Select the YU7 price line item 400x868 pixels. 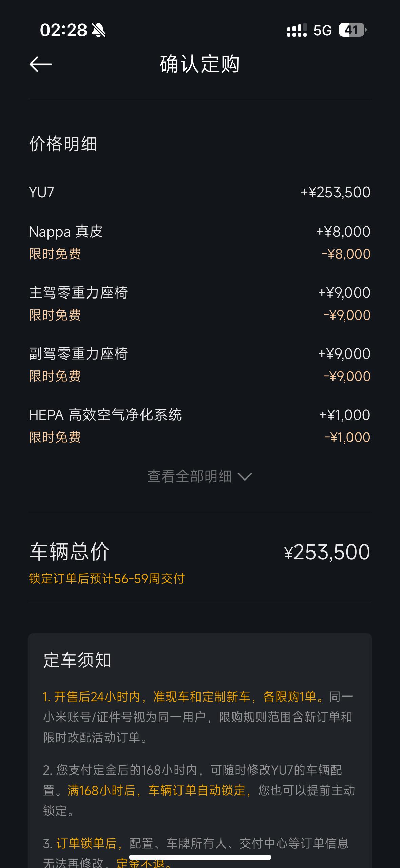[x=42, y=192]
